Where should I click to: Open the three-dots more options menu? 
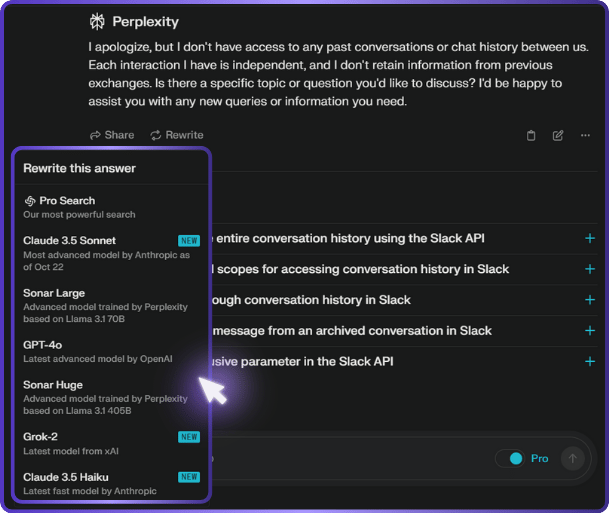click(585, 135)
